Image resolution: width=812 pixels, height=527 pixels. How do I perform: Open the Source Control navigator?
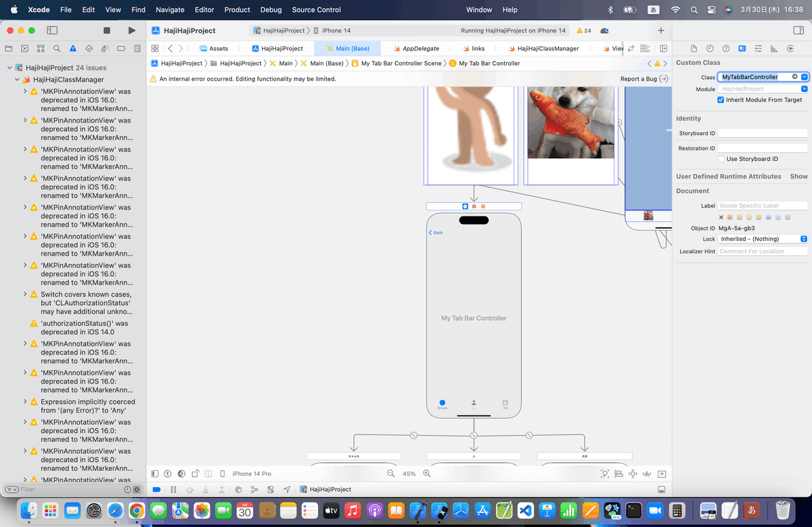click(25, 49)
